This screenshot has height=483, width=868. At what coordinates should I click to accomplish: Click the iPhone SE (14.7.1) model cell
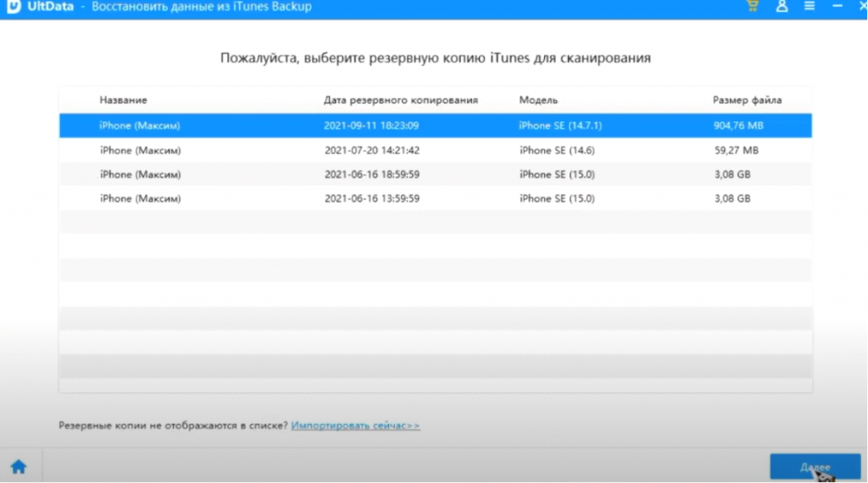click(x=560, y=125)
